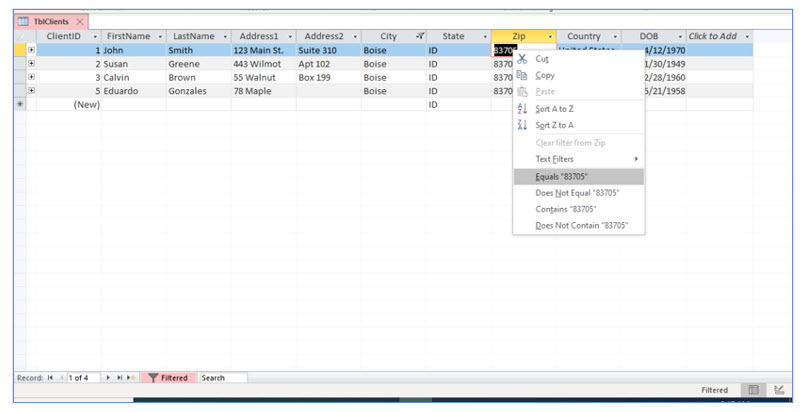
Task: Click the "55 Walnut" address cell
Action: pyautogui.click(x=264, y=78)
